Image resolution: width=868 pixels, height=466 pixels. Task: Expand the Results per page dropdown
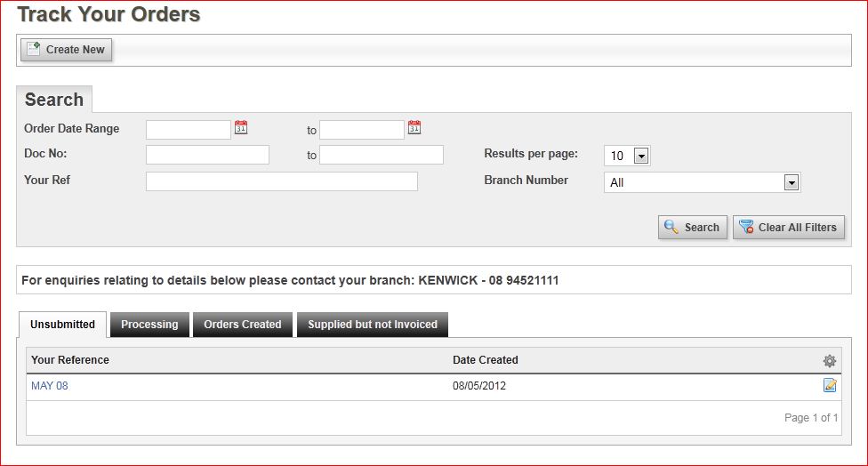(x=641, y=156)
